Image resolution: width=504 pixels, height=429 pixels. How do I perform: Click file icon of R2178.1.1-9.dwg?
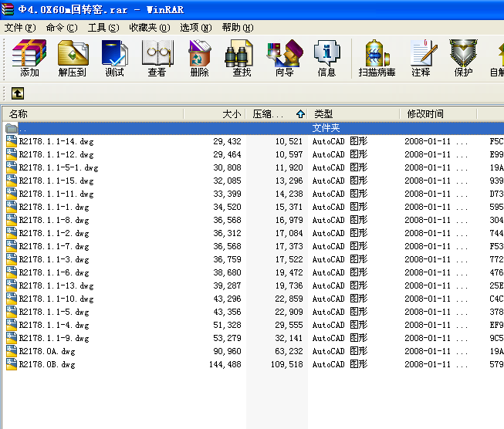[x=12, y=338]
